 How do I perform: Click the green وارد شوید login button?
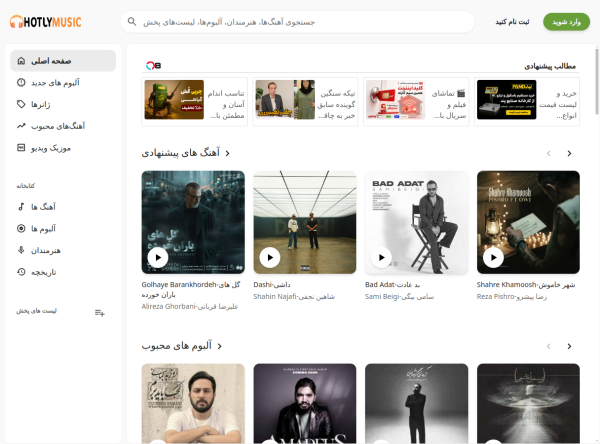566,22
